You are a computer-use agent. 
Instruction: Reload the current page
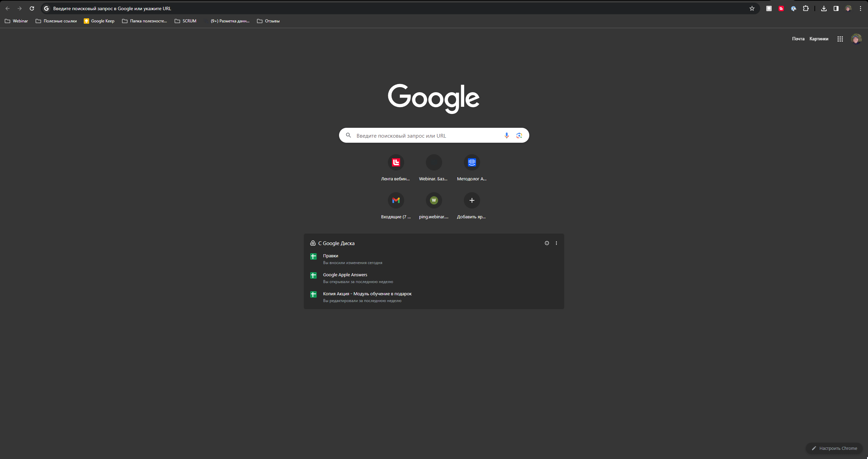(x=32, y=8)
